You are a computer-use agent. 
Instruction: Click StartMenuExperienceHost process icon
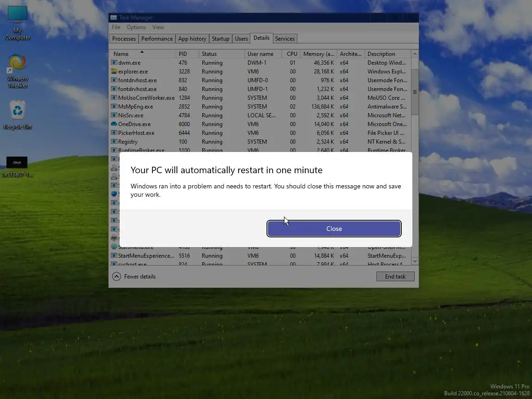(114, 255)
